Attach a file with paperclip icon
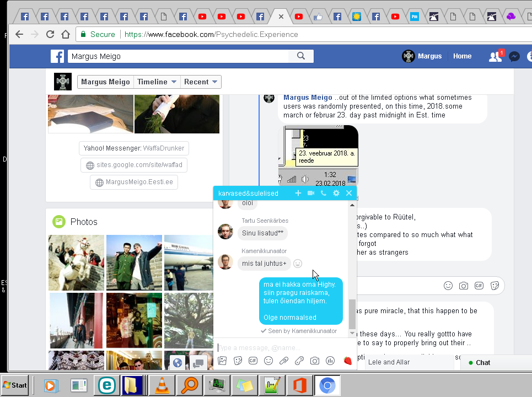 284,361
